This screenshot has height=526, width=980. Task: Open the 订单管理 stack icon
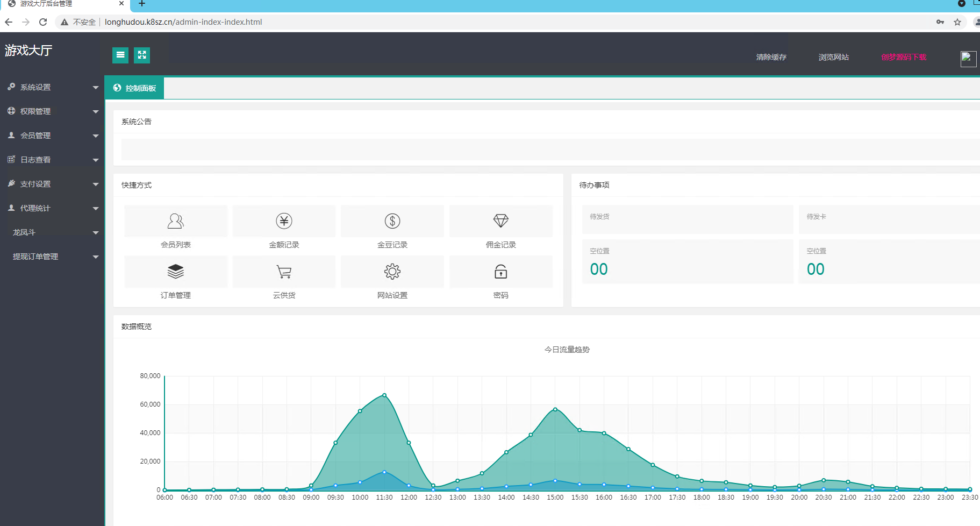(176, 272)
